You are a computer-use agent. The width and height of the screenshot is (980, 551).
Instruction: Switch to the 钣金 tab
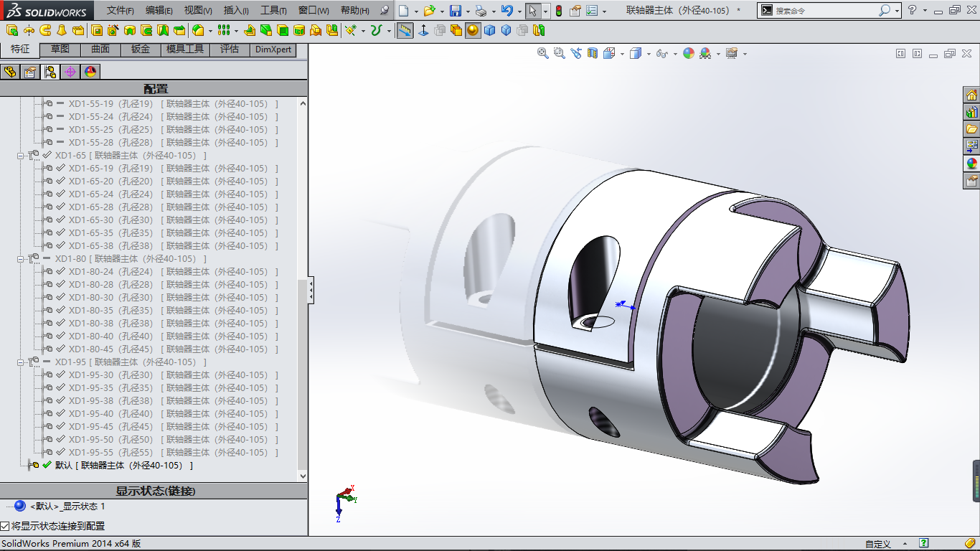[141, 50]
